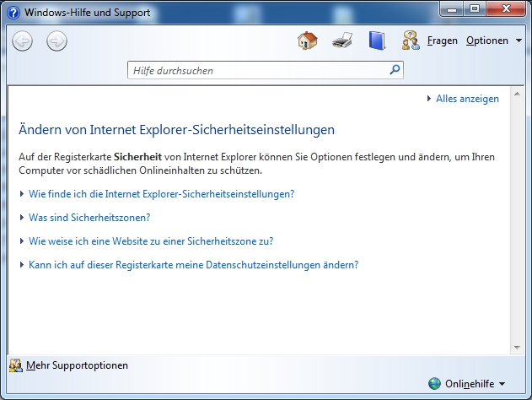This screenshot has height=400, width=532.
Task: Expand triangle for 'Wie weise ich eine Website' topic
Action: point(22,241)
